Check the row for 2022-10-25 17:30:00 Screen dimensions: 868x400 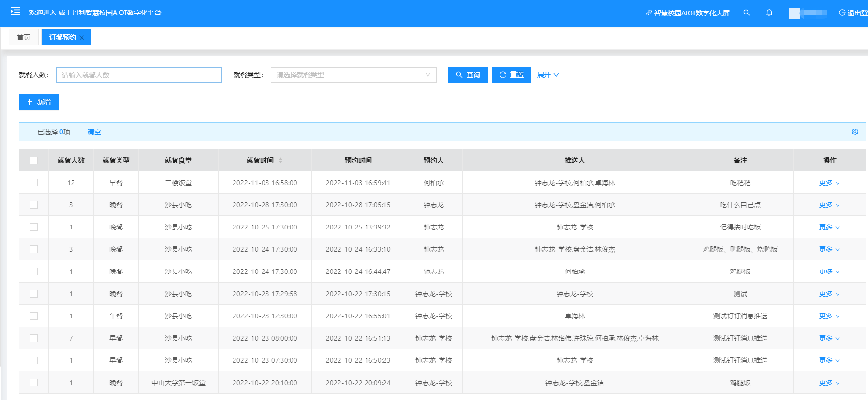pyautogui.click(x=34, y=227)
